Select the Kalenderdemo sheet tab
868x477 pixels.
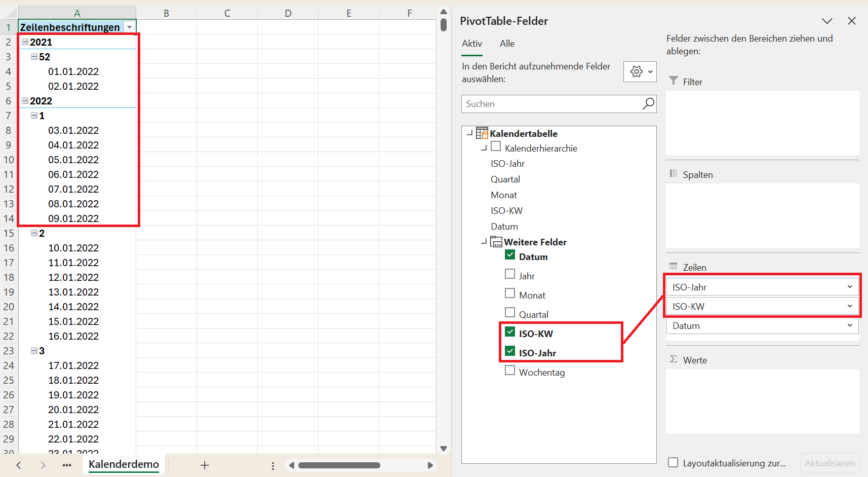click(124, 464)
